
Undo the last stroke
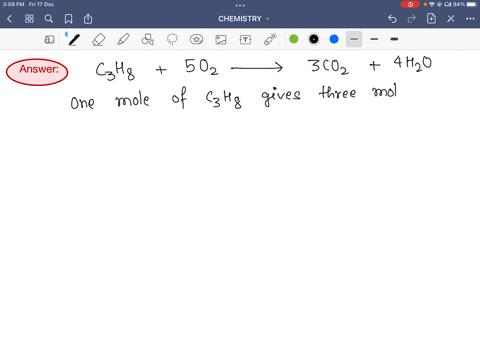[x=392, y=19]
